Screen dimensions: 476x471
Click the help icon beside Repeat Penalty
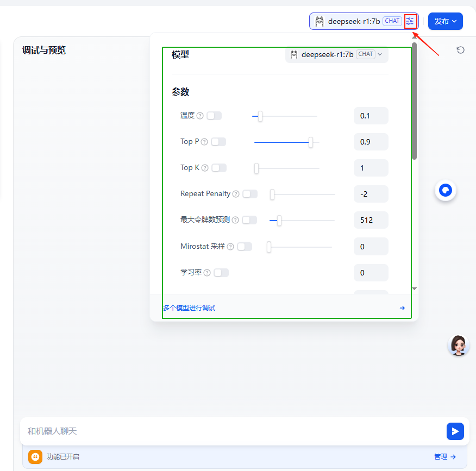[x=236, y=194]
